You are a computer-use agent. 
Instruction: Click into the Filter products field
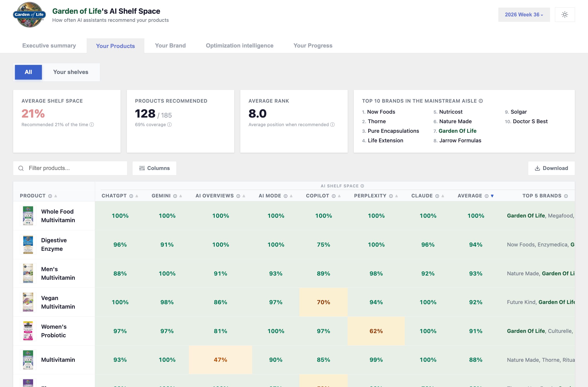tap(70, 168)
